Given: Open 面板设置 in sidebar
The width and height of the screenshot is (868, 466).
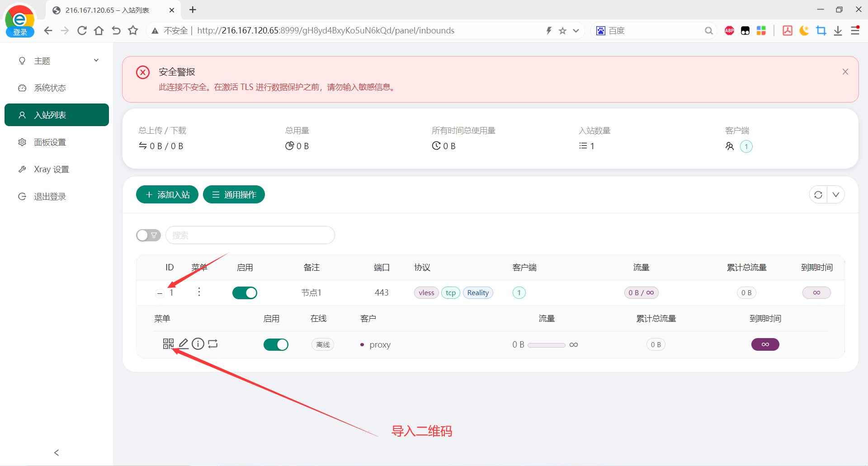Looking at the screenshot, I should (x=50, y=142).
